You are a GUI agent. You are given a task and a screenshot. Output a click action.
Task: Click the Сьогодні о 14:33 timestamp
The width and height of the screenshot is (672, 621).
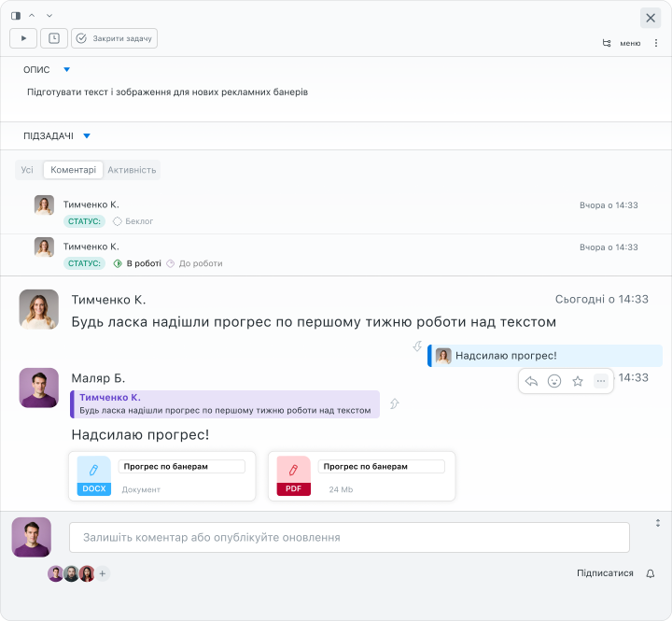602,300
